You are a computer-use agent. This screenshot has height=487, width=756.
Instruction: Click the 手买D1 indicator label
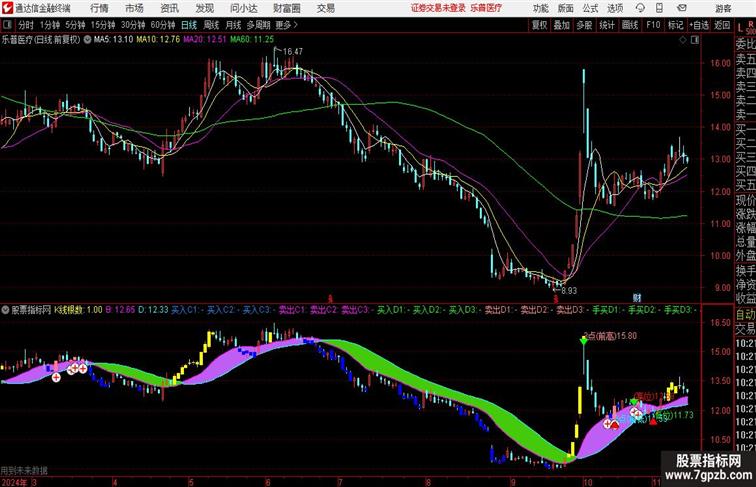click(x=606, y=310)
